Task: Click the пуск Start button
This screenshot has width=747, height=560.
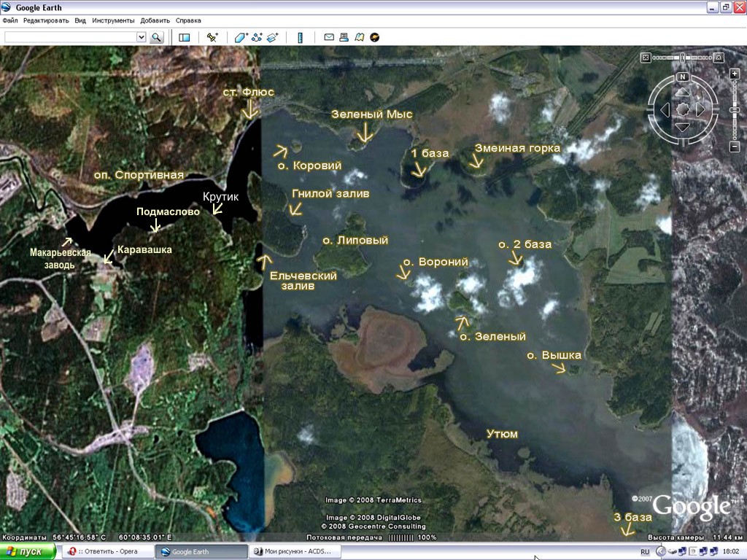Action: click(28, 551)
